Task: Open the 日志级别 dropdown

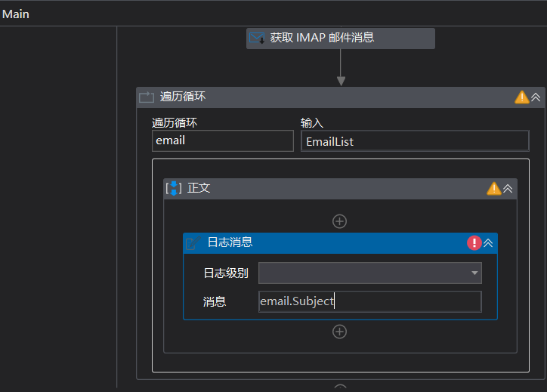Action: pos(369,273)
